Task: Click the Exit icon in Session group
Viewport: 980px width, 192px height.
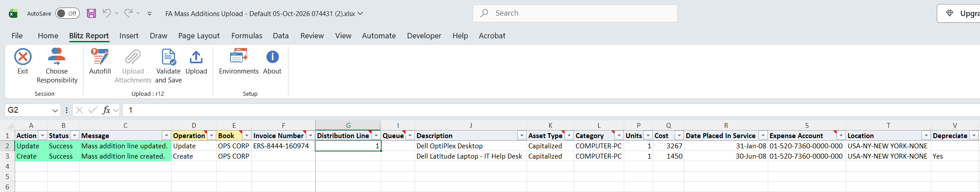Action: pyautogui.click(x=23, y=57)
